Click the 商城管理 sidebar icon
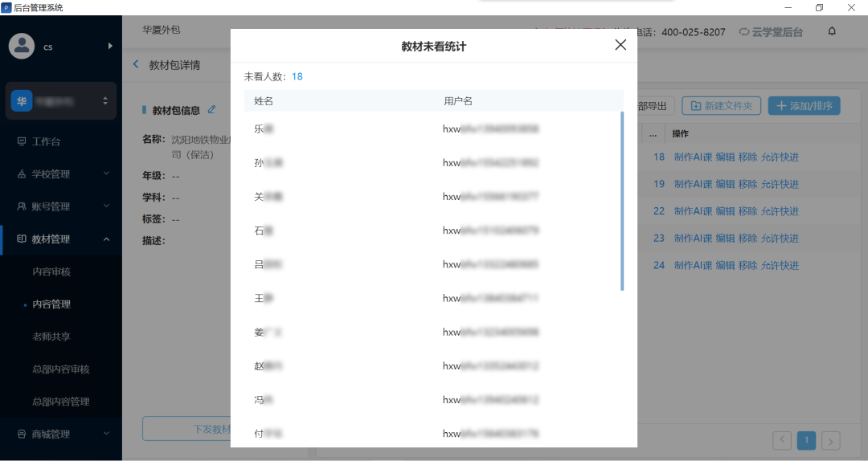Viewport: 868px width, 461px height. pyautogui.click(x=22, y=434)
